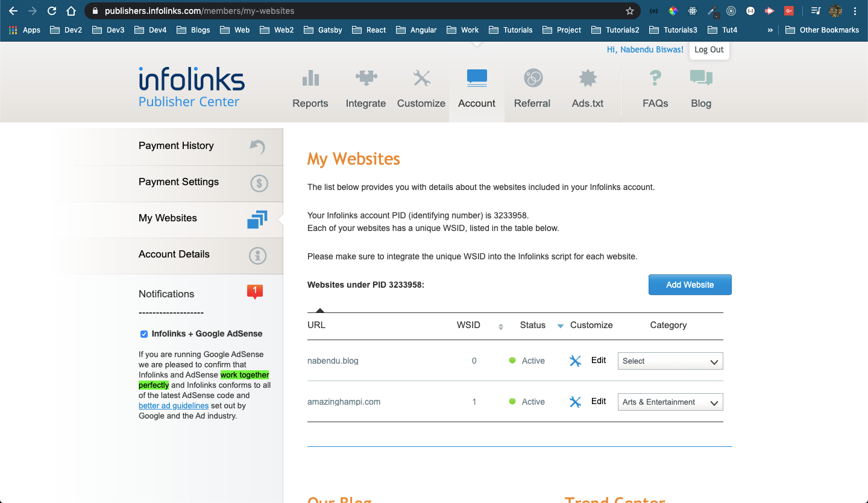Click Edit for nabendu.blog

(599, 360)
